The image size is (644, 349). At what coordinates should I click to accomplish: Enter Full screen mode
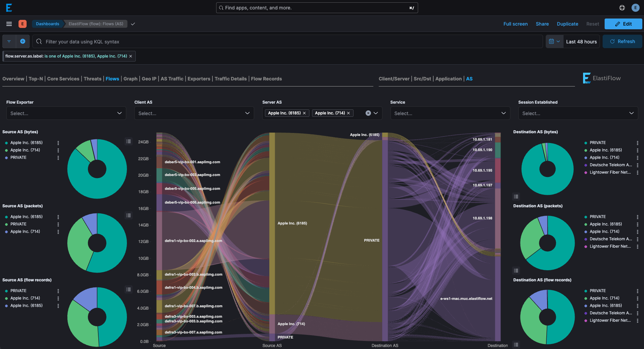coord(515,24)
